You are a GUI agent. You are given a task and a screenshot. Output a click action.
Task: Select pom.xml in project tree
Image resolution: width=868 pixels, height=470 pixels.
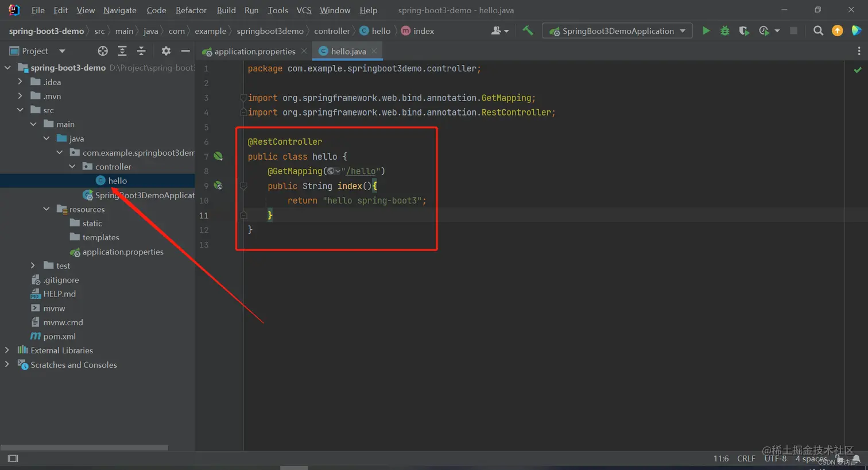[x=59, y=336]
